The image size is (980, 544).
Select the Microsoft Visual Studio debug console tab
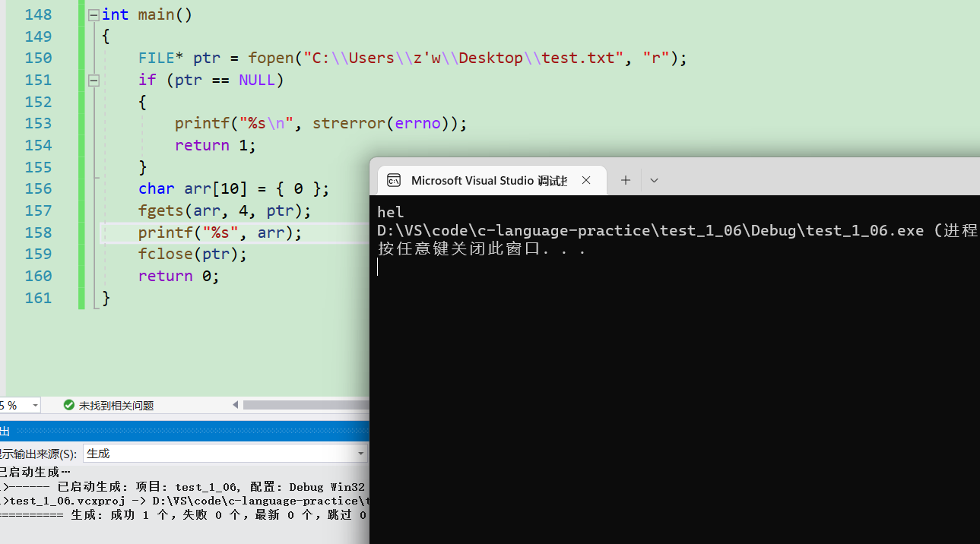tap(492, 180)
